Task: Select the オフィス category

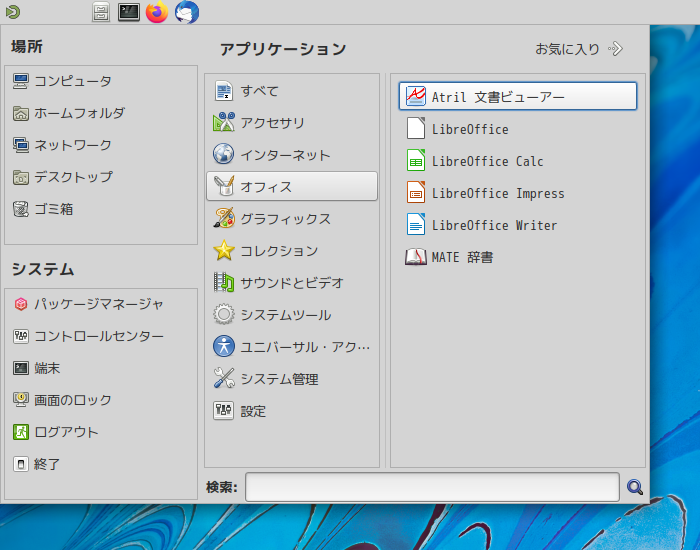Action: click(292, 186)
